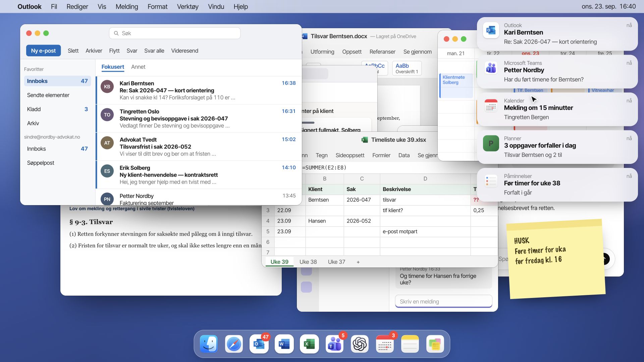This screenshot has width=644, height=362.
Task: Click the magnifier icon in Outlook search
Action: tap(116, 33)
